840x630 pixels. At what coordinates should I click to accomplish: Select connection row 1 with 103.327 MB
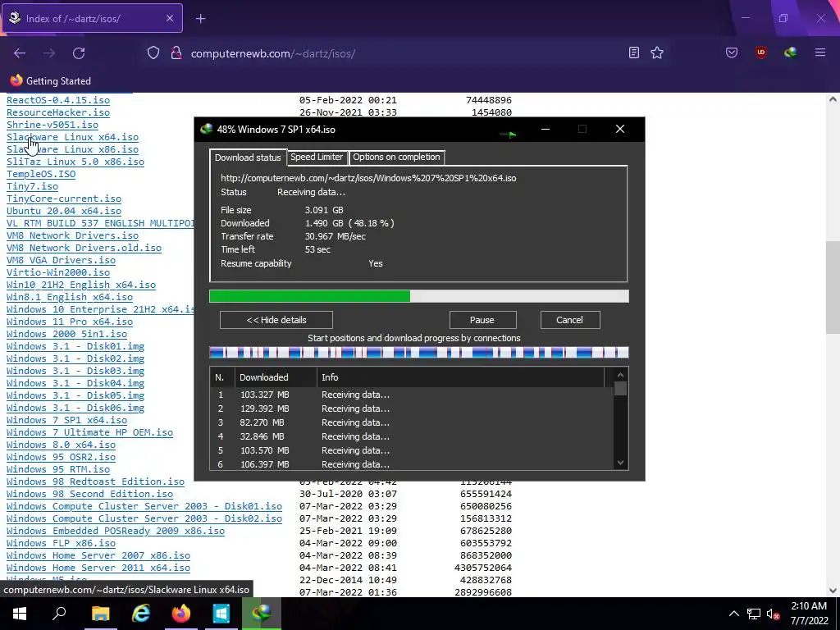(412, 395)
